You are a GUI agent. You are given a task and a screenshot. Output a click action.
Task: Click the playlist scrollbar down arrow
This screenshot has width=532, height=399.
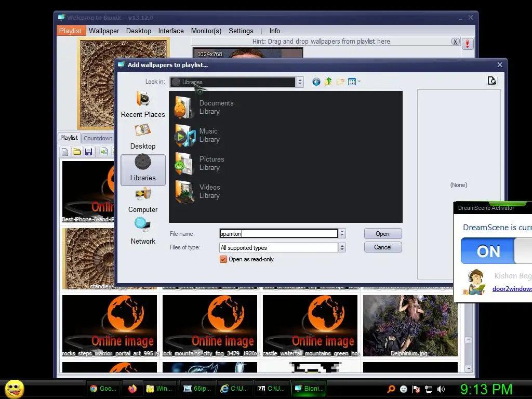tap(469, 368)
